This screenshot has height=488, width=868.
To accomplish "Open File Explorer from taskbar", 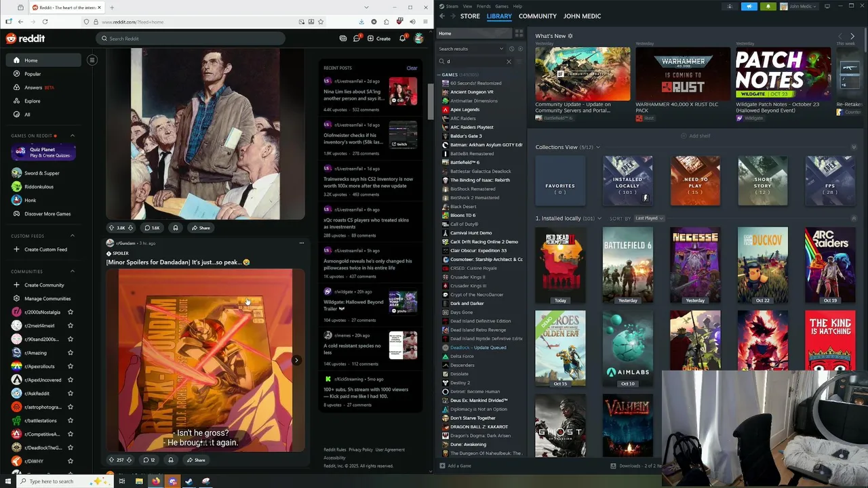I will (139, 481).
